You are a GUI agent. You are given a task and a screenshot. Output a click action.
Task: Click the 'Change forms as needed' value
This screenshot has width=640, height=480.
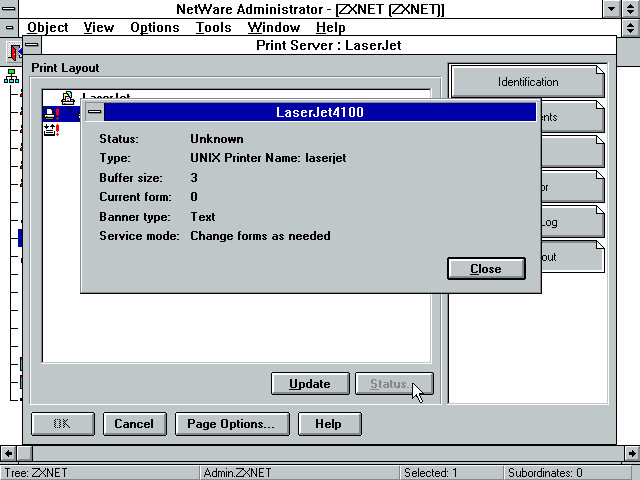[260, 236]
